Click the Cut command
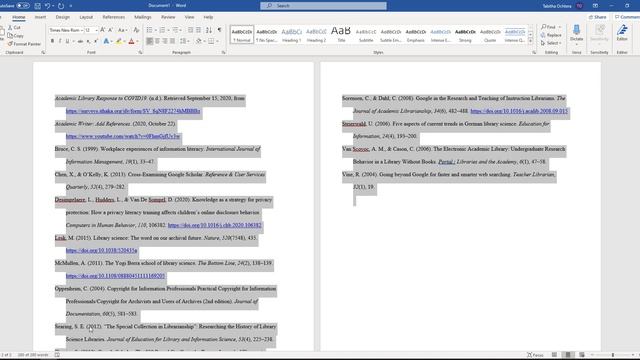640x360 pixels. 14,27
